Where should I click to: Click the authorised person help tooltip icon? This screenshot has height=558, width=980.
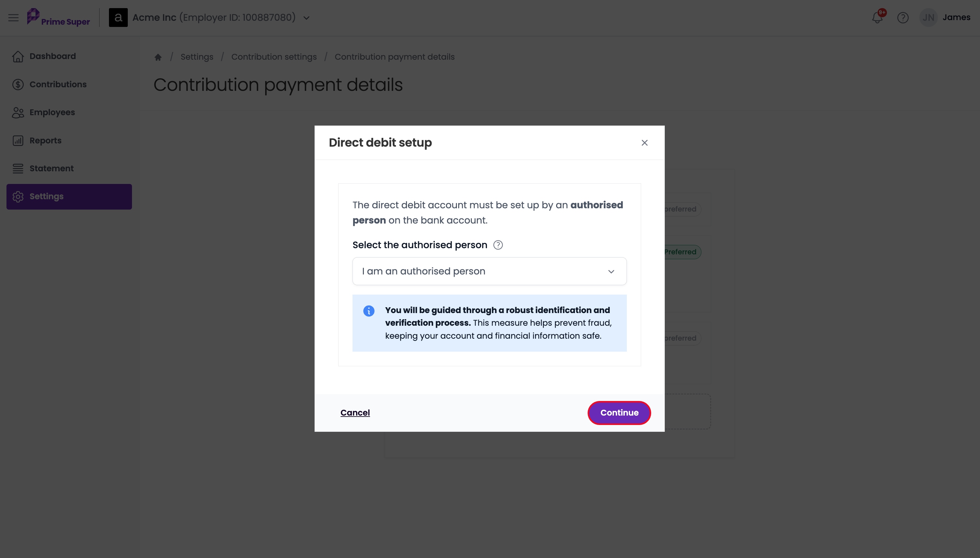pyautogui.click(x=498, y=245)
